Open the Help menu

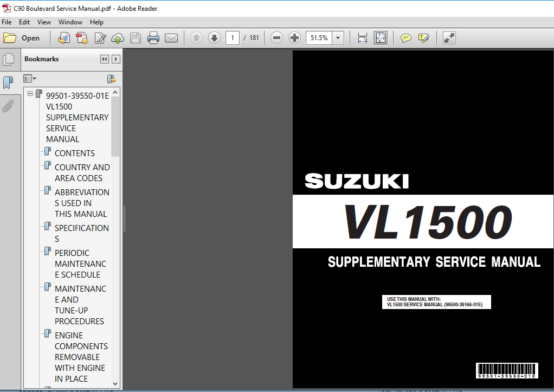[x=96, y=22]
